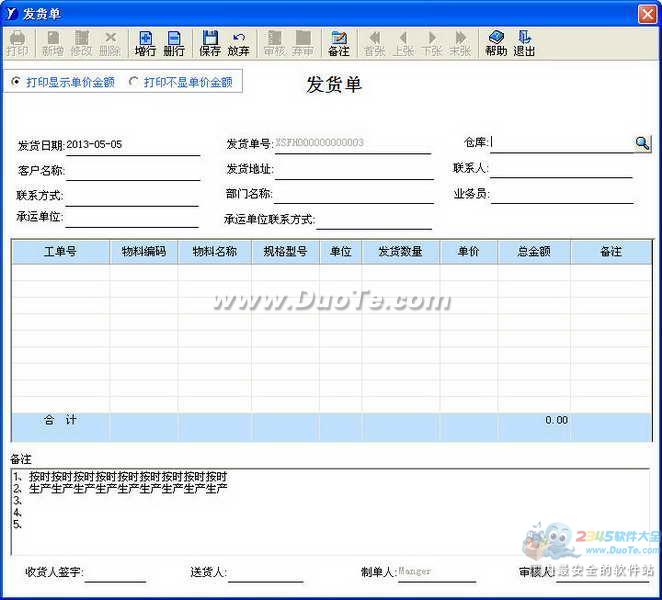Viewport: 662px width, 600px height.
Task: Close the 发货单 window
Action: click(x=647, y=11)
